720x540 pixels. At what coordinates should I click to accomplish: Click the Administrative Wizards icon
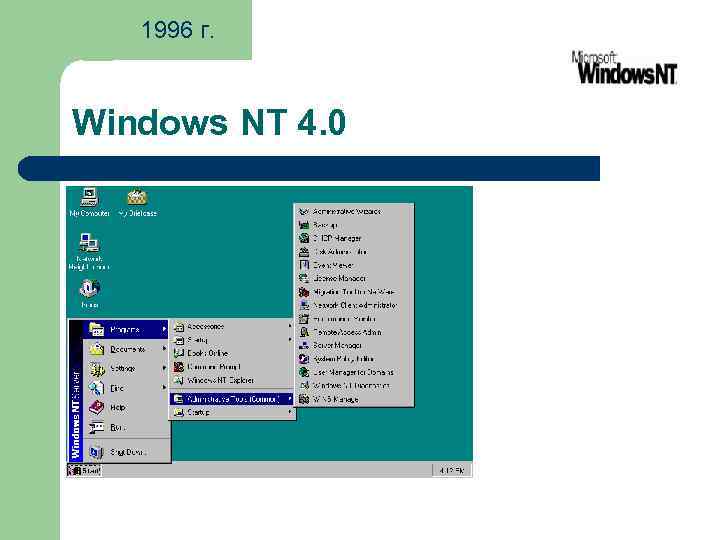pos(304,212)
